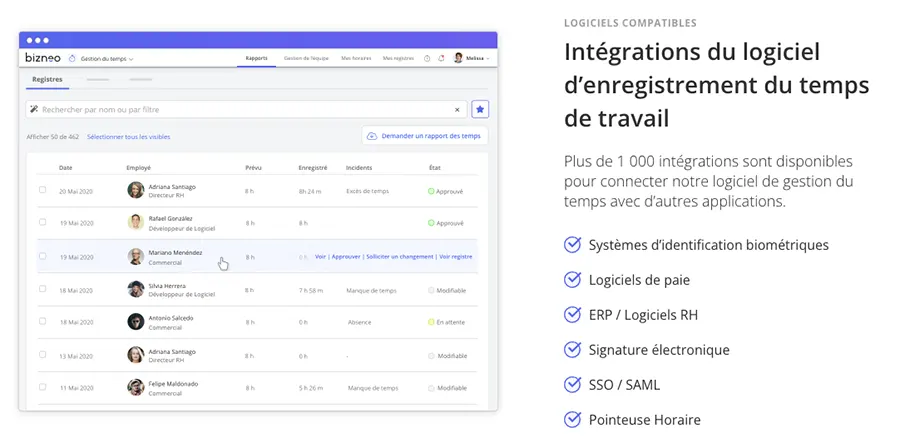This screenshot has width=900, height=438.
Task: Click the État column header
Action: tap(435, 168)
